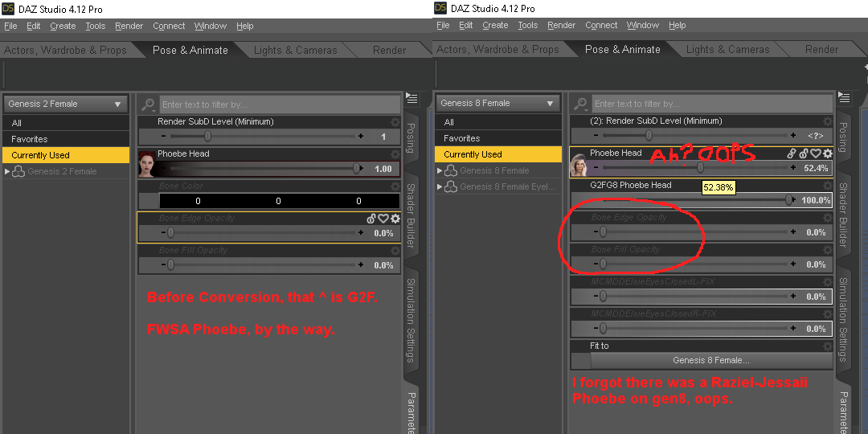Open panel options menu icon in Genesis 8 window
Image resolution: width=868 pixels, height=434 pixels.
coord(844,97)
